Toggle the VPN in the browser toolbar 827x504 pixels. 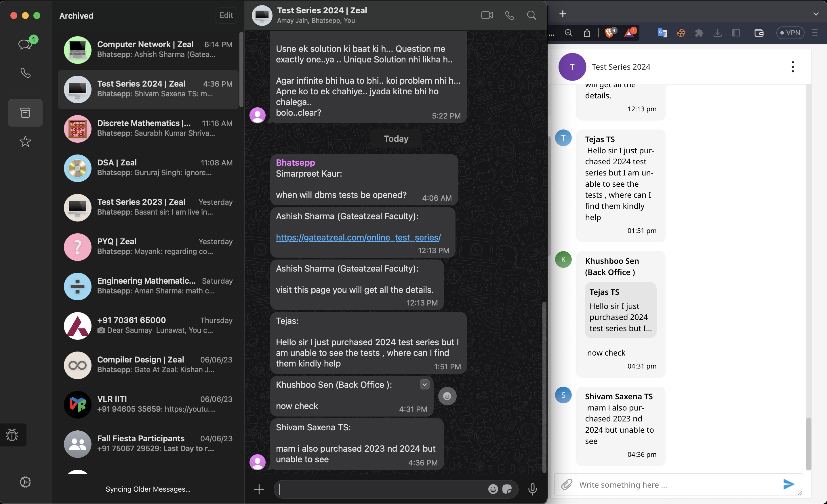(790, 33)
